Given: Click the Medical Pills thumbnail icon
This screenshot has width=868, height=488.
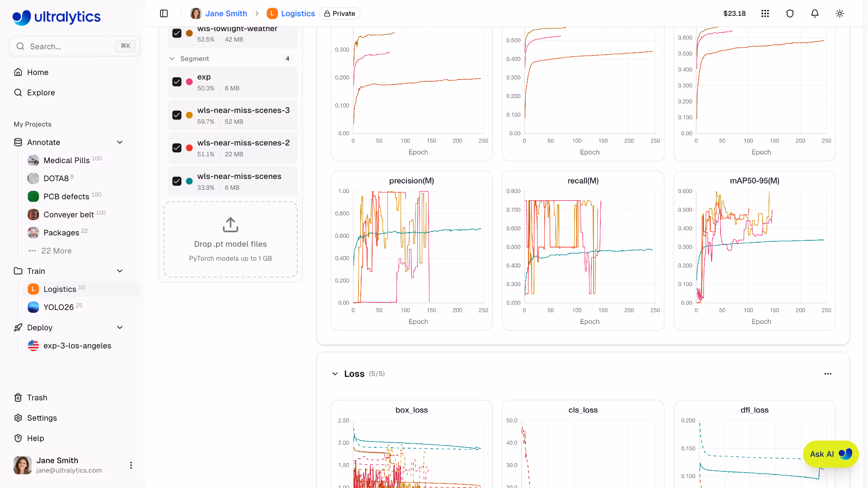Looking at the screenshot, I should [x=33, y=160].
